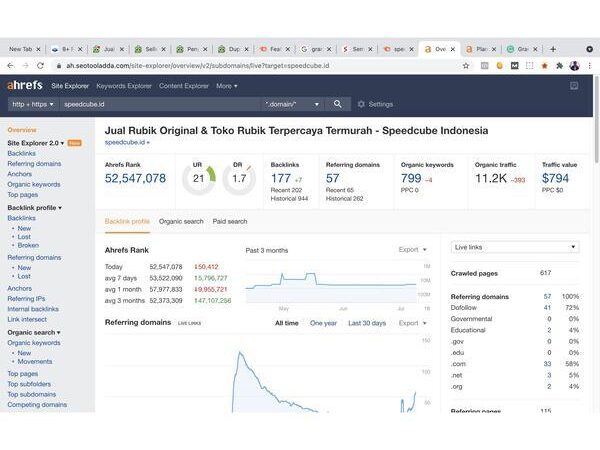The width and height of the screenshot is (600, 450).
Task: Click the browser back arrow
Action: pyautogui.click(x=12, y=66)
